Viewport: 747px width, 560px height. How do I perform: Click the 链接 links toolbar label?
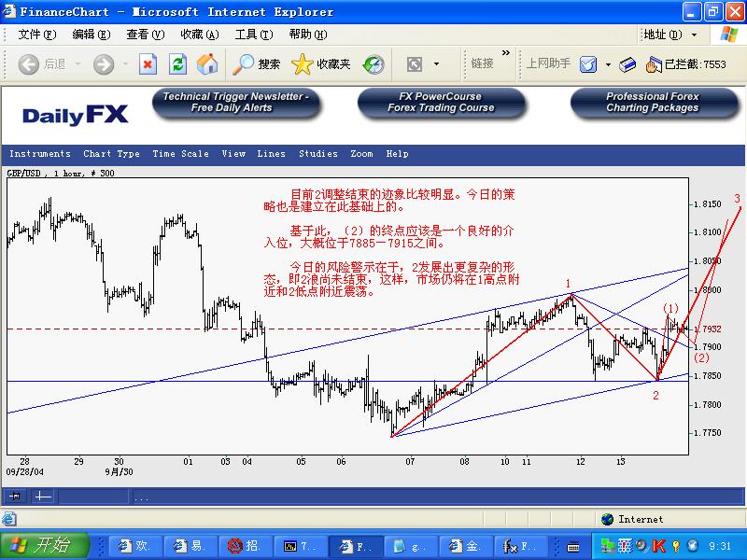coord(482,63)
